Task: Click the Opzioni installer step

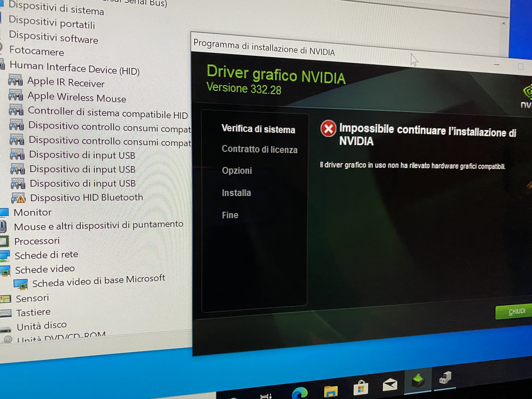Action: coord(237,171)
